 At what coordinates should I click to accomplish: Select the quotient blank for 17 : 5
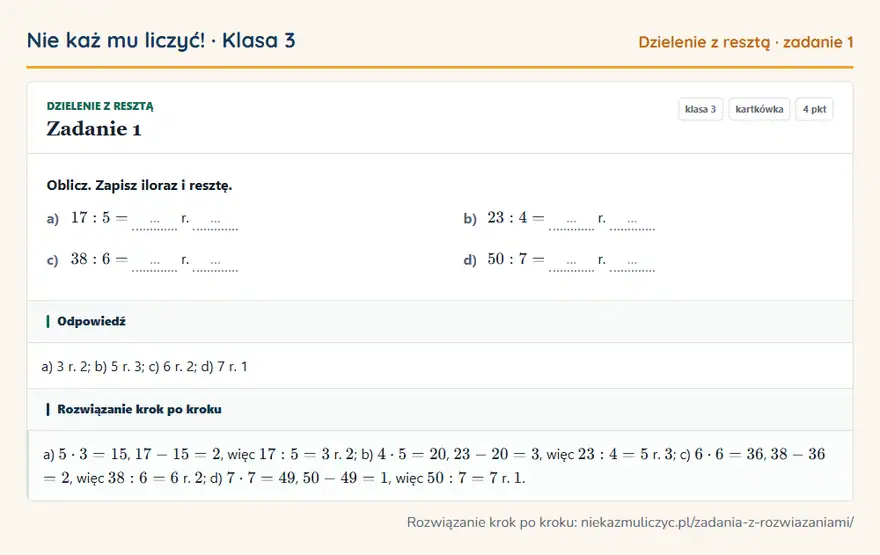click(x=154, y=222)
